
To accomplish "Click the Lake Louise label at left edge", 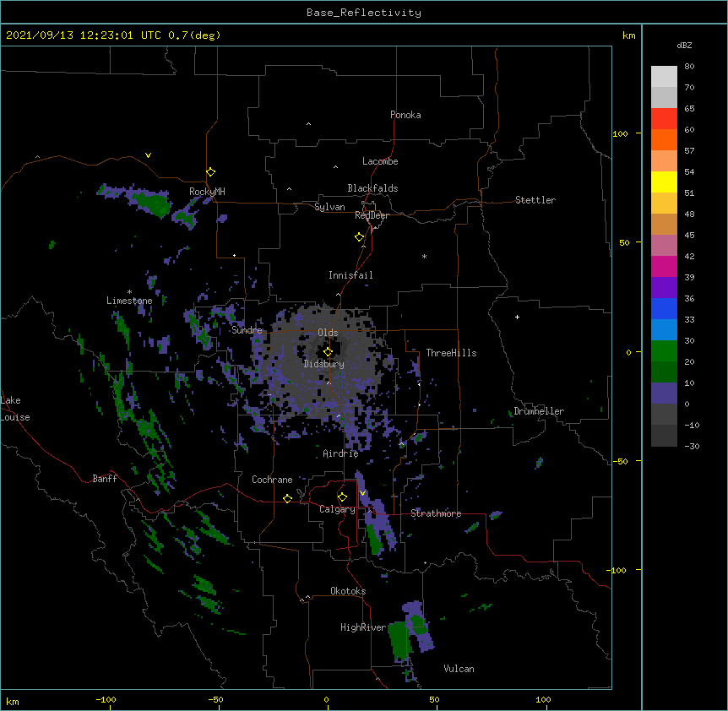I will [x=15, y=409].
